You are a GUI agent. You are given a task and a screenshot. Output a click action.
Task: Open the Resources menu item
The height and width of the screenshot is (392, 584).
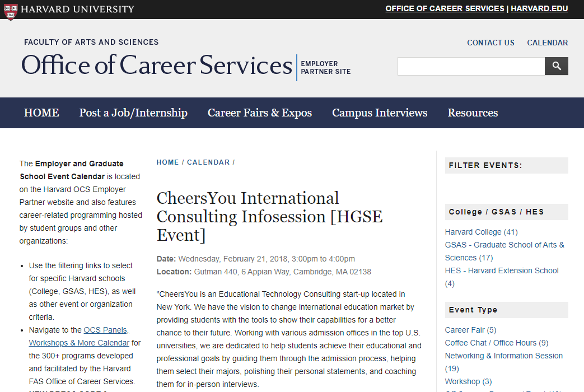tap(473, 113)
